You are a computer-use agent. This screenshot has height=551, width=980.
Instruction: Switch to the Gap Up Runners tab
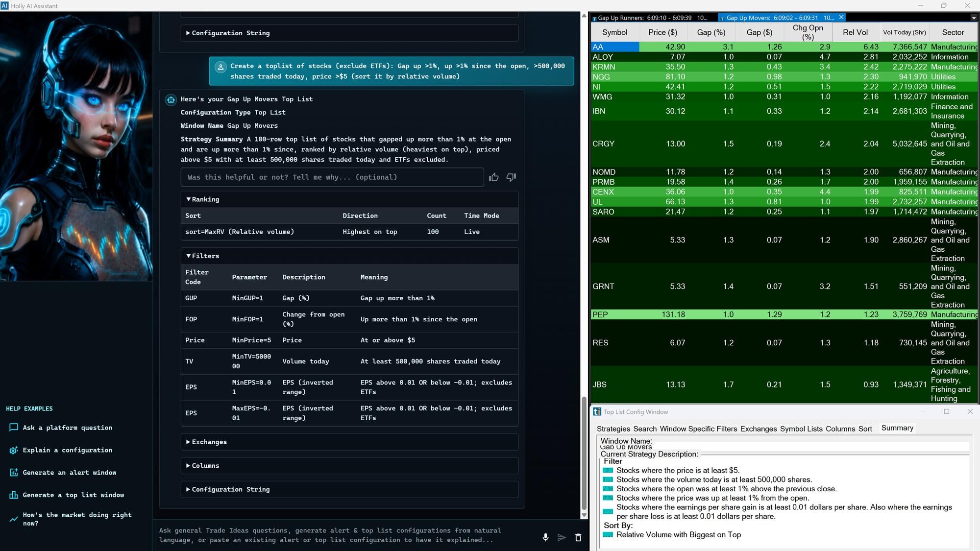pyautogui.click(x=654, y=18)
